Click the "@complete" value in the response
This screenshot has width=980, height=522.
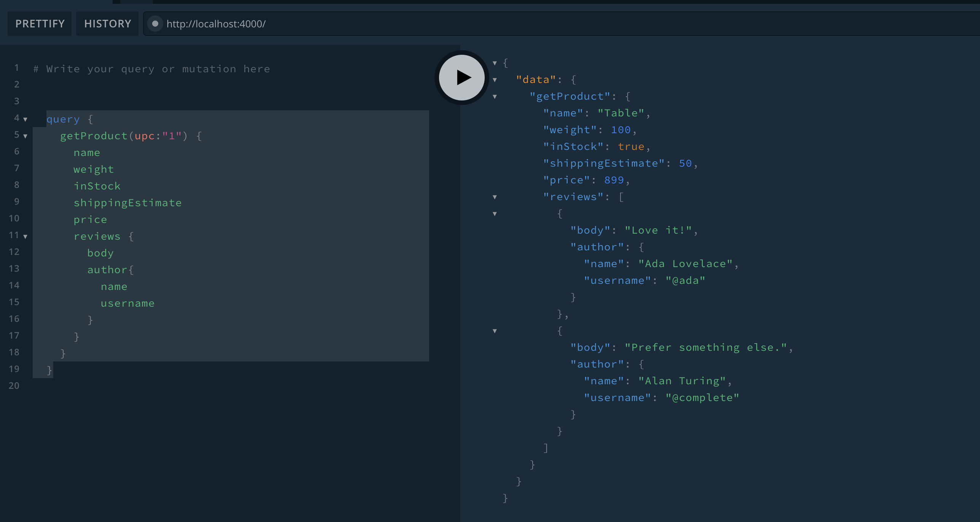click(x=702, y=398)
